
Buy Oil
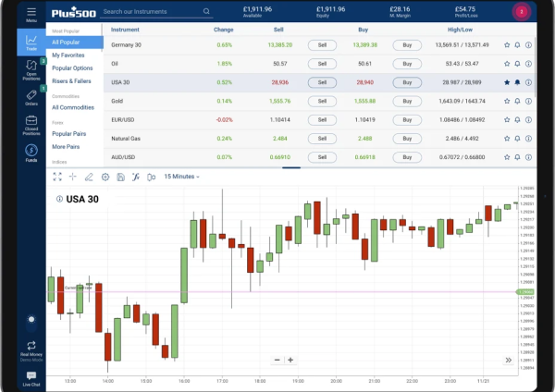tap(407, 64)
